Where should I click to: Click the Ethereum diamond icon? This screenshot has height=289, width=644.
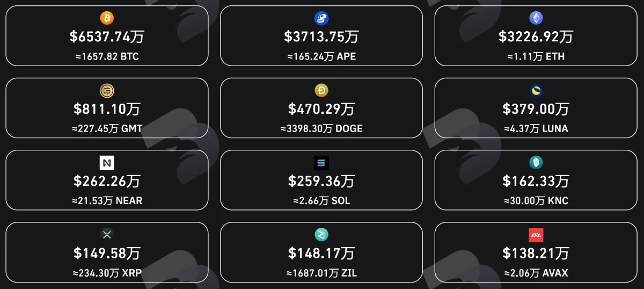coord(536,18)
